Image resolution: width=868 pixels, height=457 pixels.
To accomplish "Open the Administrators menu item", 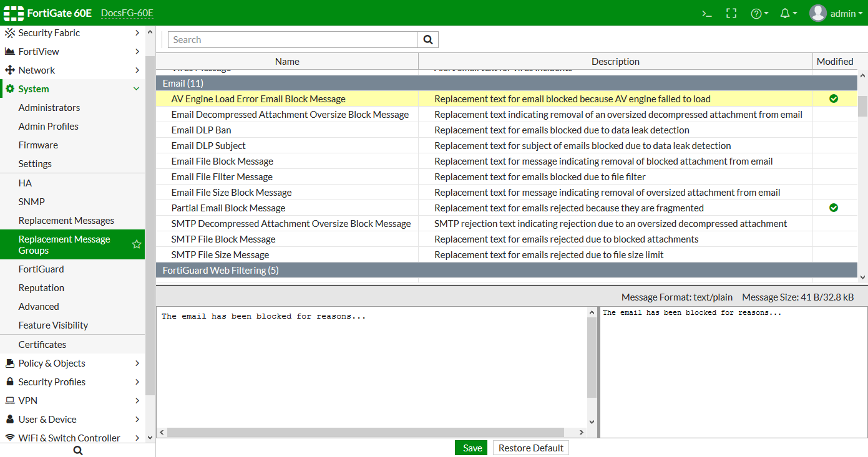I will click(x=49, y=108).
